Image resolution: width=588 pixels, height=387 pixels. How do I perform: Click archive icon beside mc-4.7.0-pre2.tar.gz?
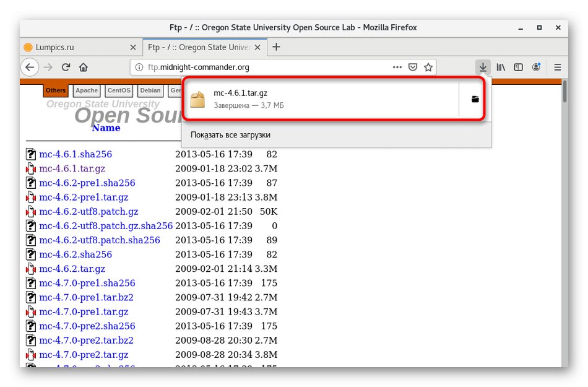tap(31, 354)
